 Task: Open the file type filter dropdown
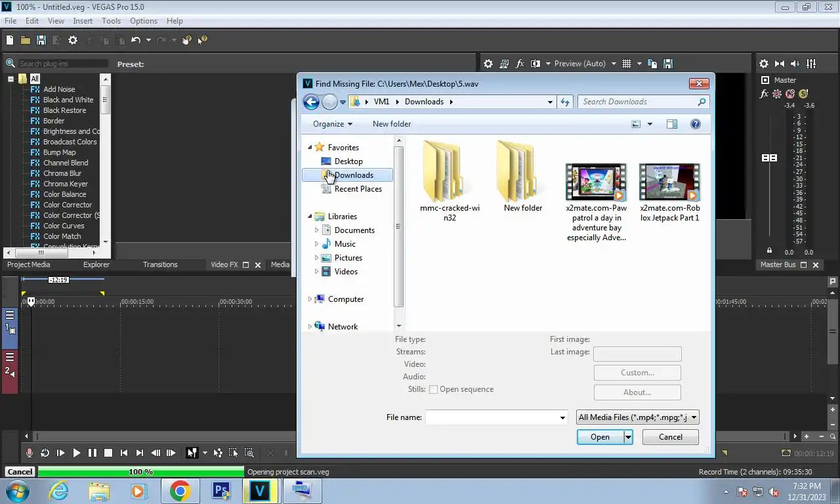pos(637,417)
